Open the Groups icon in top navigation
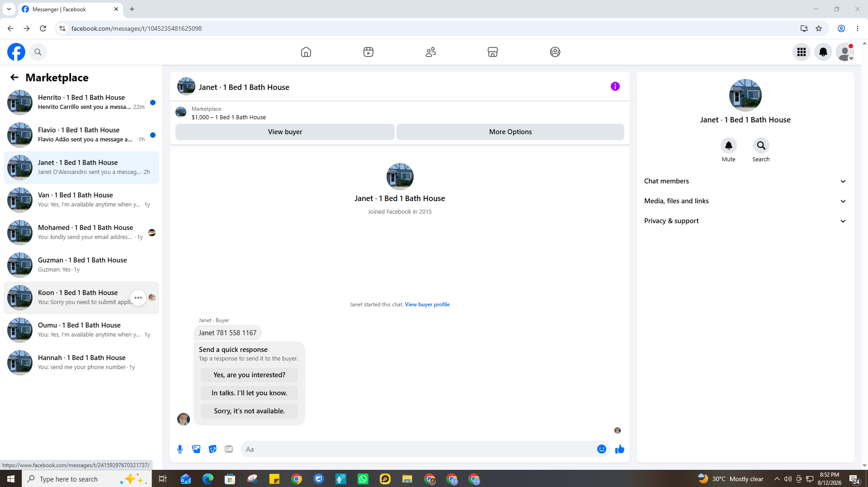Screen dimensions: 868x487 (x=555, y=52)
